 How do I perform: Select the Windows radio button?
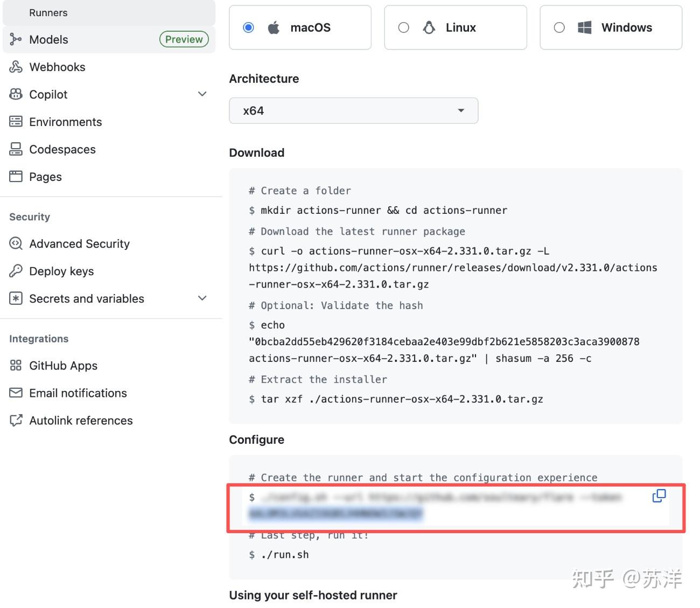point(559,27)
